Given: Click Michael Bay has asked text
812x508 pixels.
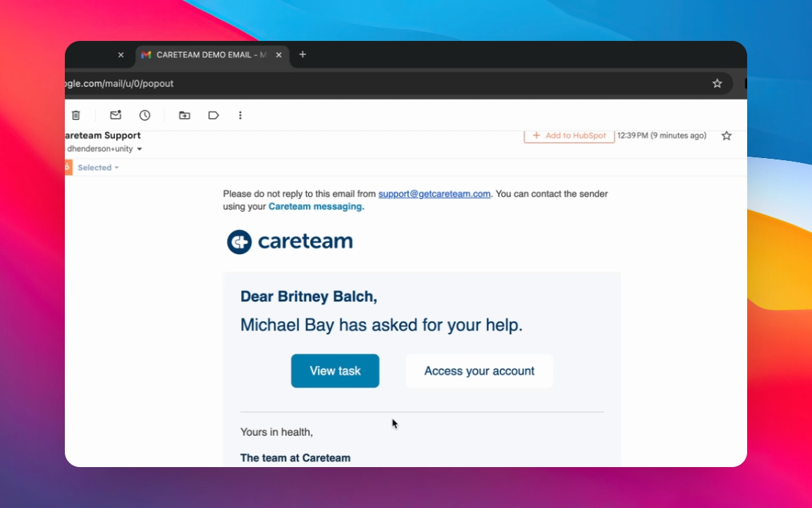Looking at the screenshot, I should pyautogui.click(x=381, y=325).
